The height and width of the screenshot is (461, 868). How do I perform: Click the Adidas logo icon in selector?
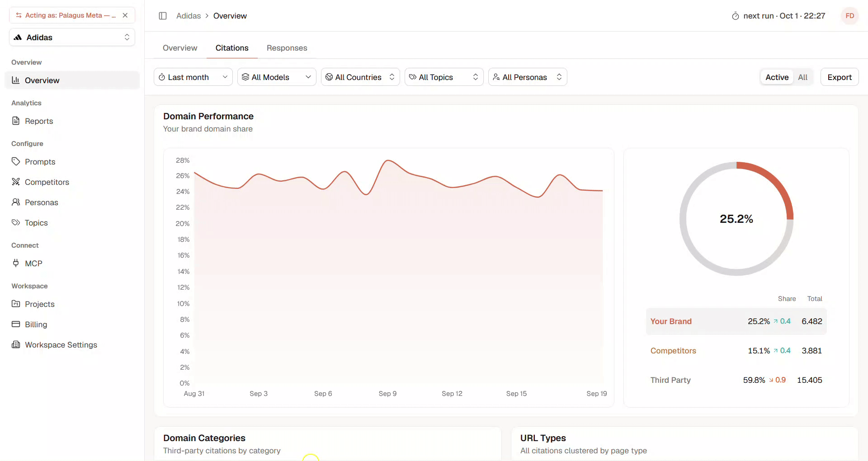coord(18,37)
